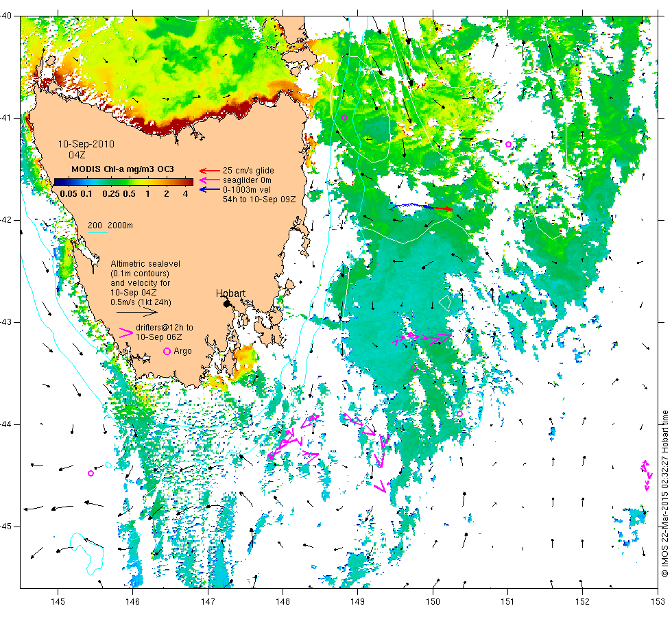The height and width of the screenshot is (617, 672).
Task: Click the black 0.5m/s velocity scale arrow
Action: click(138, 313)
